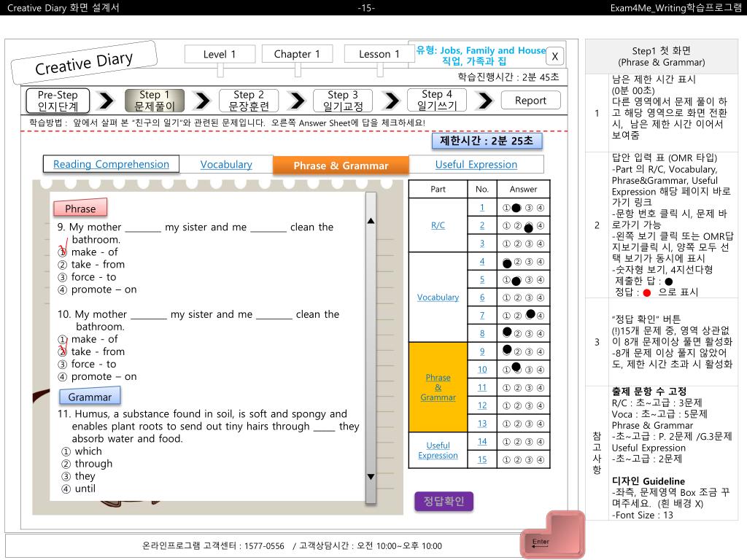The height and width of the screenshot is (560, 747).
Task: Click the arrow after Step 1 문제풀이
Action: coord(203,101)
